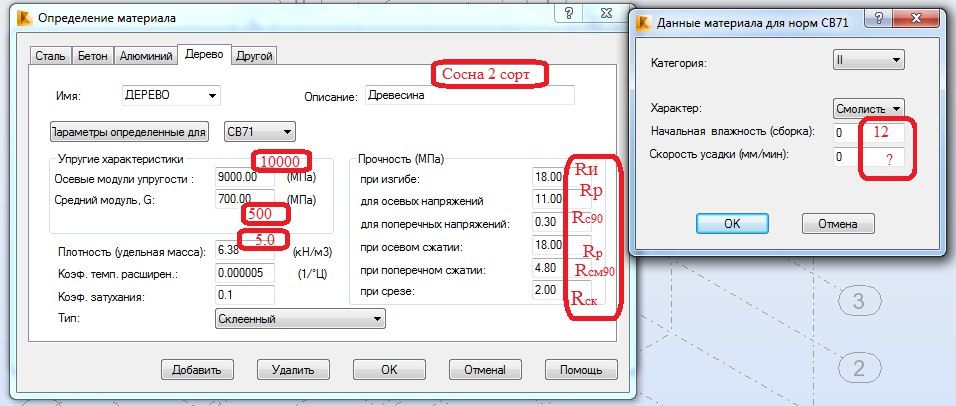Click the Упругие характеристики group label
This screenshot has height=406, width=956.
pos(120,159)
